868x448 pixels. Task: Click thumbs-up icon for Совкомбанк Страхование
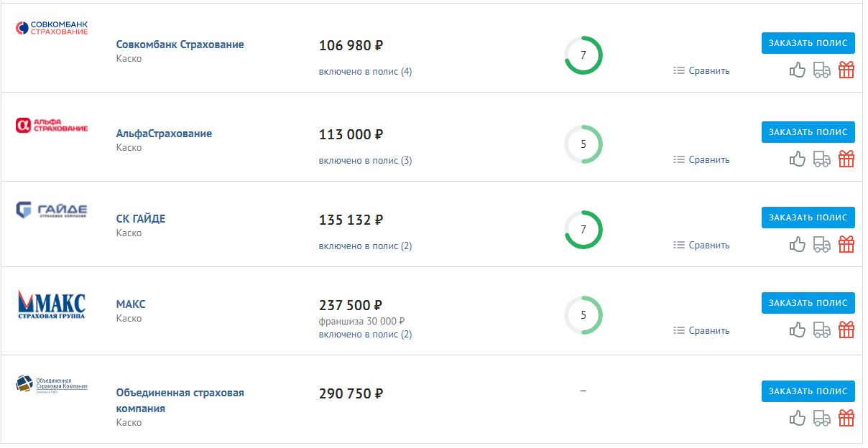click(797, 70)
